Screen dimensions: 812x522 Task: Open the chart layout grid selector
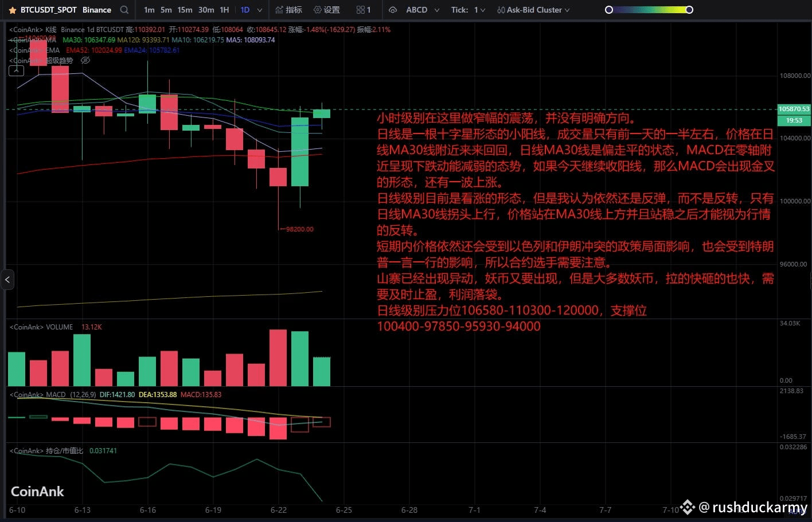pos(364,10)
